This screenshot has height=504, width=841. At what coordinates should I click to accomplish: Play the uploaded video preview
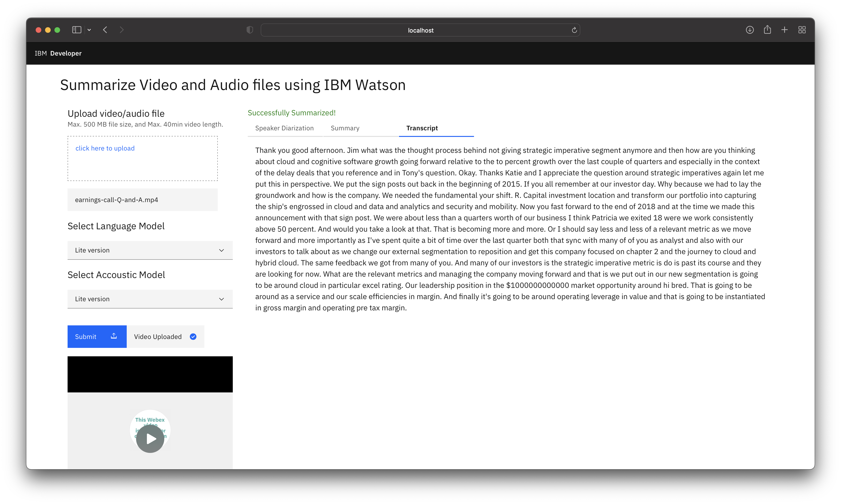[150, 439]
